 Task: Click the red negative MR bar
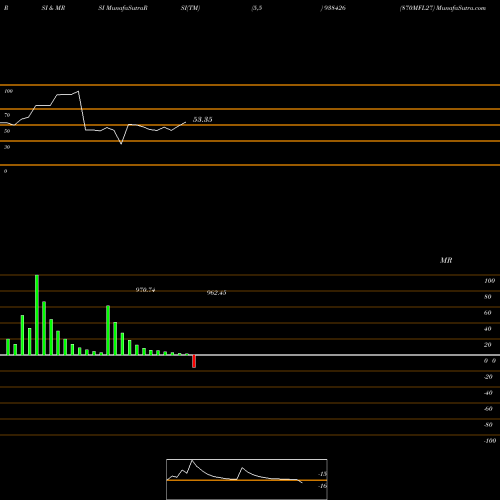click(194, 361)
